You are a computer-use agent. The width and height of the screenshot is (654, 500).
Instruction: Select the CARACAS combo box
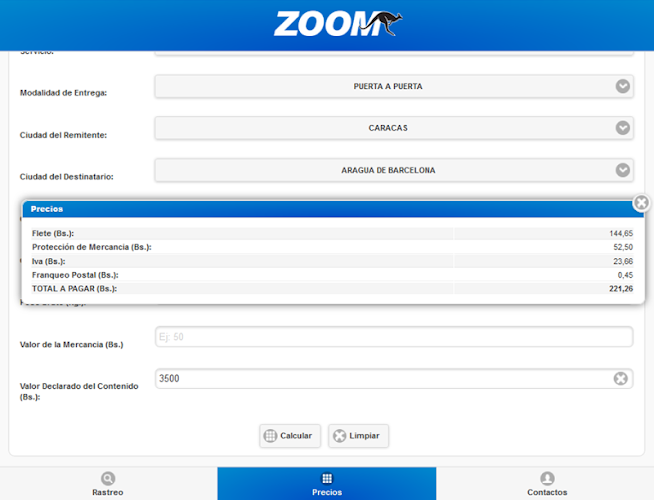(x=394, y=128)
